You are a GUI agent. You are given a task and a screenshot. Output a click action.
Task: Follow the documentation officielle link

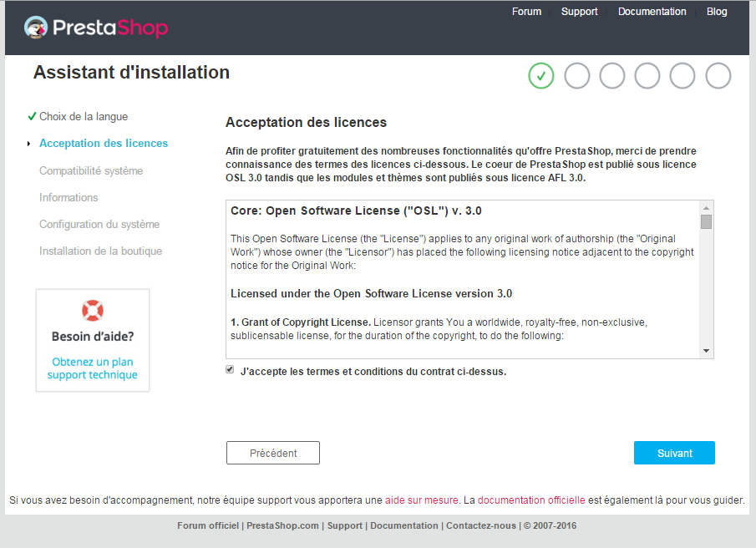click(531, 500)
